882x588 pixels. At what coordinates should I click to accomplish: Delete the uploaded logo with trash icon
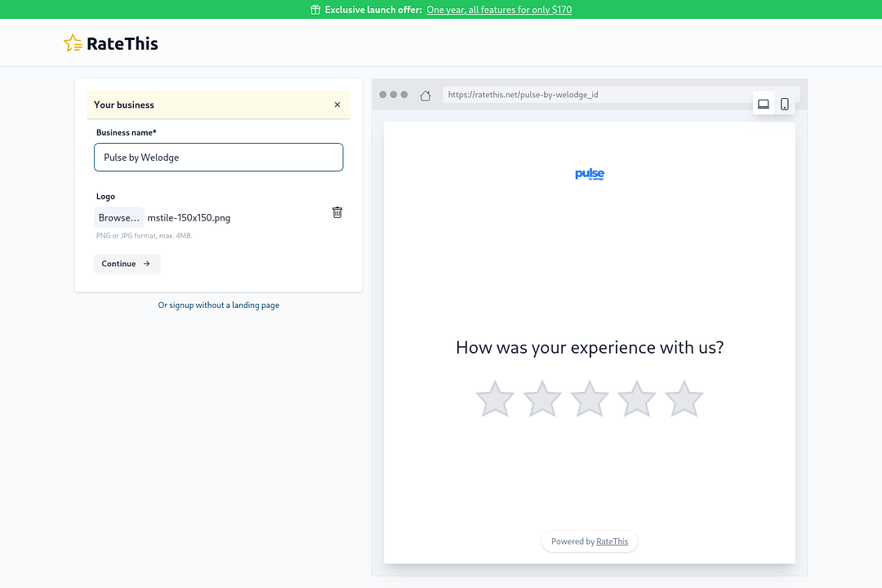point(337,212)
